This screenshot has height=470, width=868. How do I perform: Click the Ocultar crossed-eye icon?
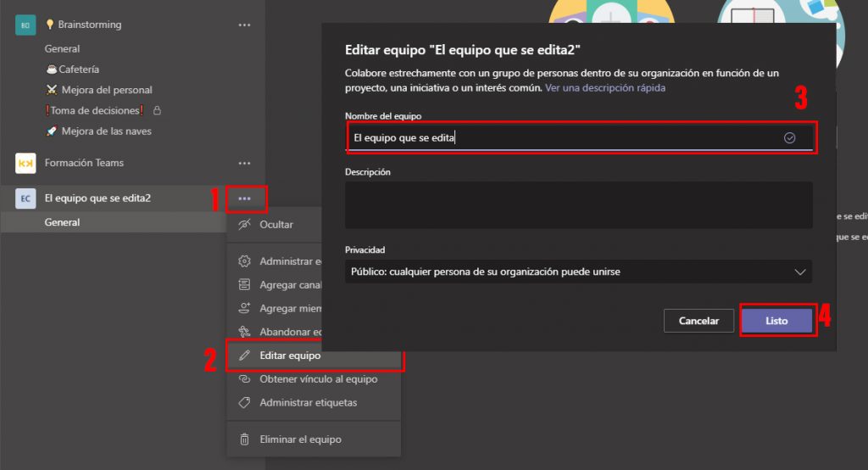[x=244, y=225]
